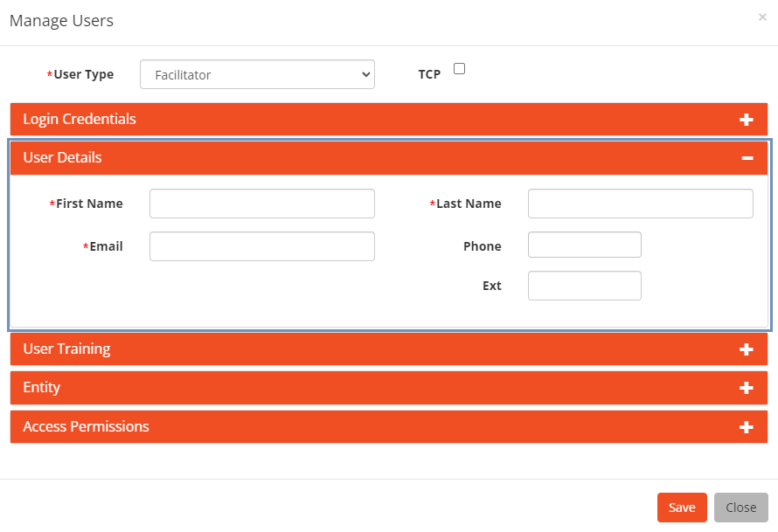Open the User Type dropdown
Image resolution: width=778 pixels, height=532 pixels.
click(257, 74)
